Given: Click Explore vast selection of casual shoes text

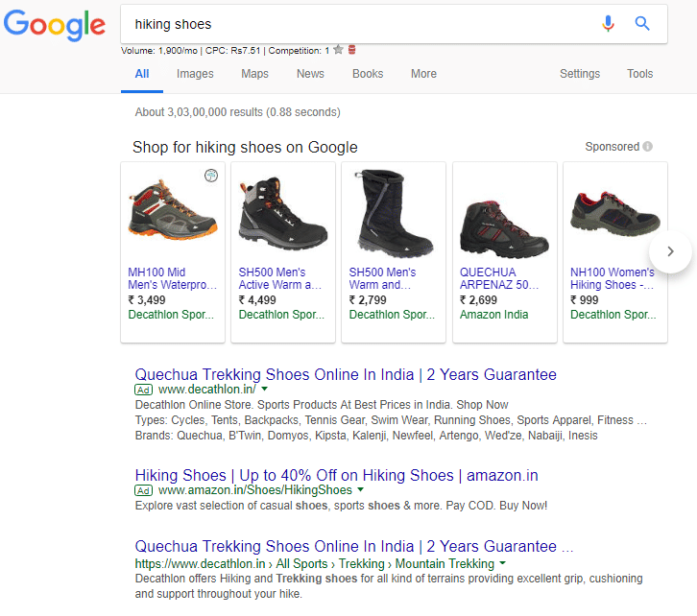Looking at the screenshot, I should pos(341,506).
